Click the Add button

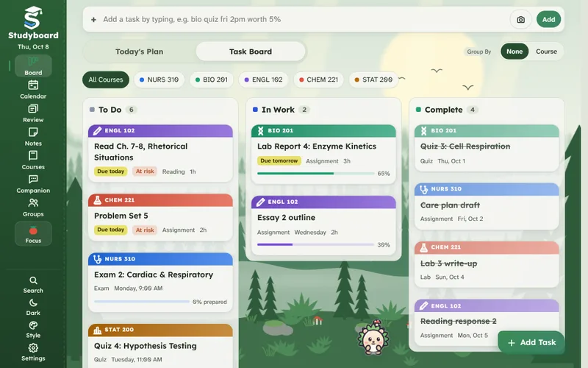click(548, 20)
